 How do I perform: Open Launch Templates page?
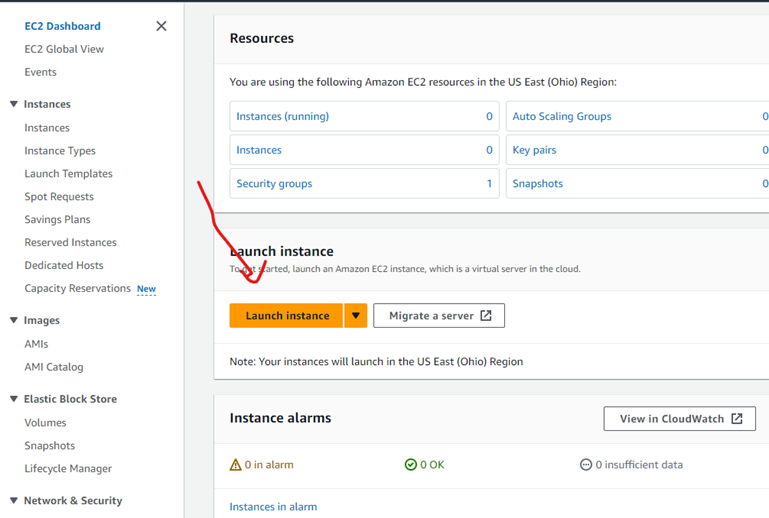point(69,174)
